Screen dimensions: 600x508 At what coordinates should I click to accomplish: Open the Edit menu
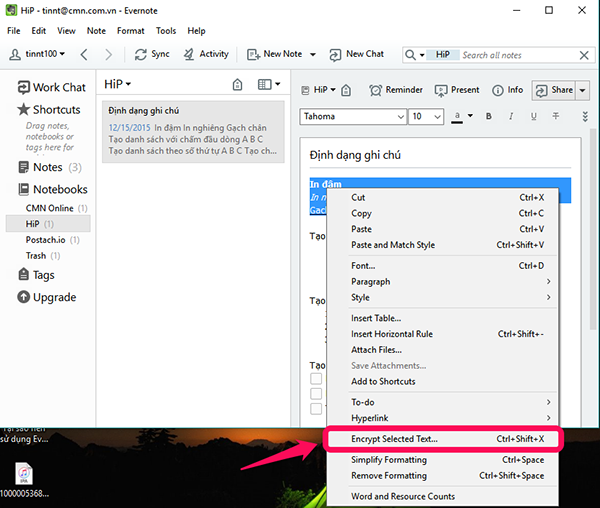pos(39,31)
